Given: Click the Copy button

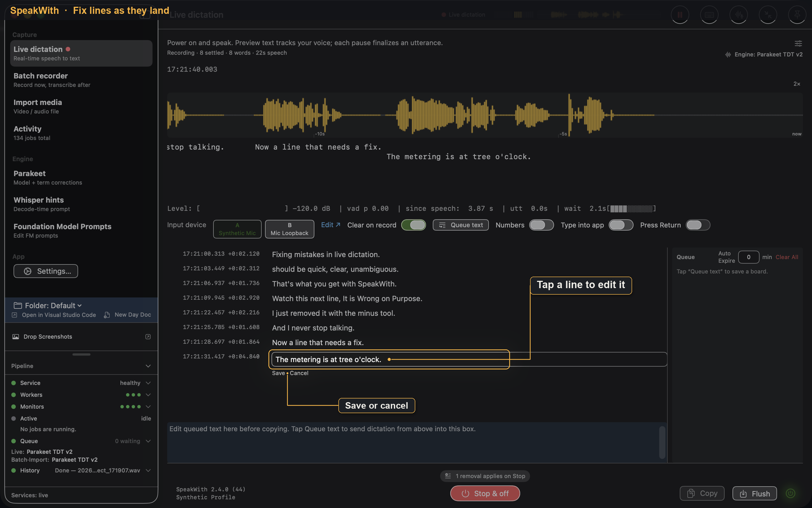Looking at the screenshot, I should (x=702, y=493).
